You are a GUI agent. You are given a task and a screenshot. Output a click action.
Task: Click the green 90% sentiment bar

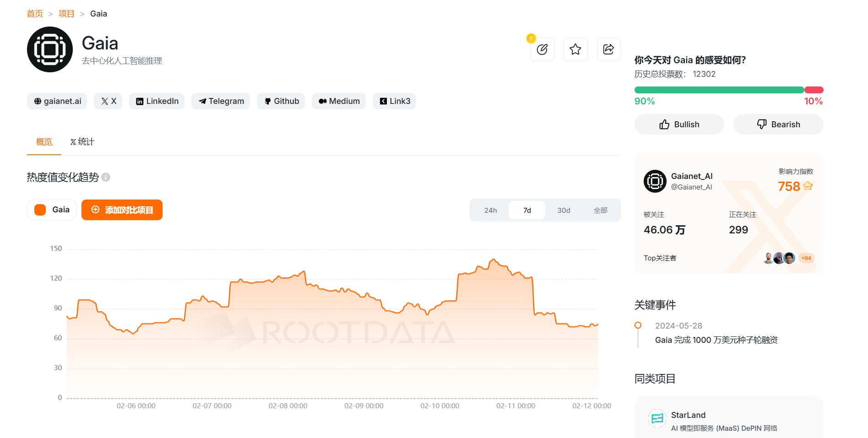coord(719,90)
